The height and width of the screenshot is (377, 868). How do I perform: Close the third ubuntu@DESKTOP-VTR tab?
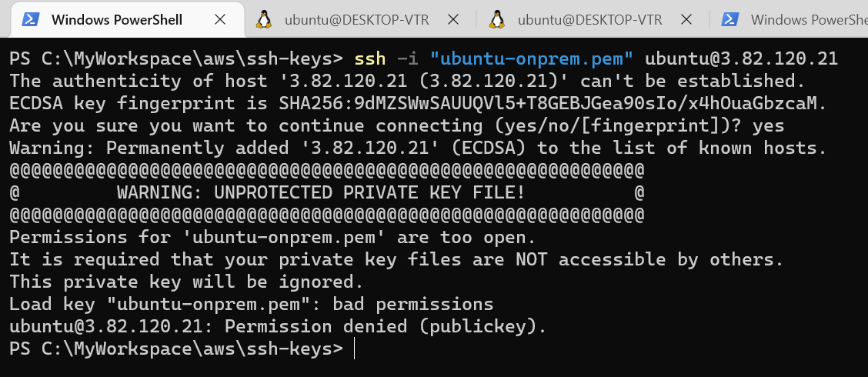(686, 19)
